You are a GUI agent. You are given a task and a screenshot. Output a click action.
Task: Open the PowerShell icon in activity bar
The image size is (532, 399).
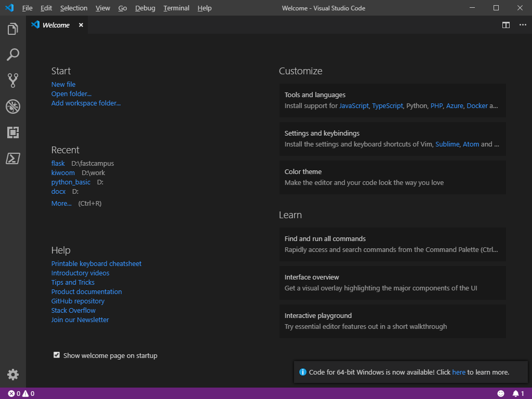pyautogui.click(x=13, y=158)
